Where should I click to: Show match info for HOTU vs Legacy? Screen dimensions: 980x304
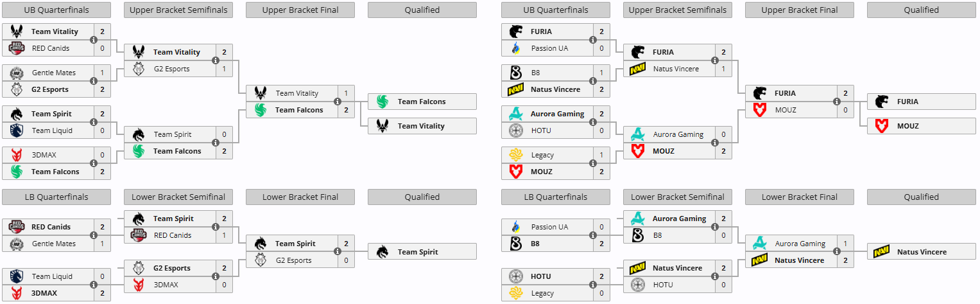[x=593, y=285]
